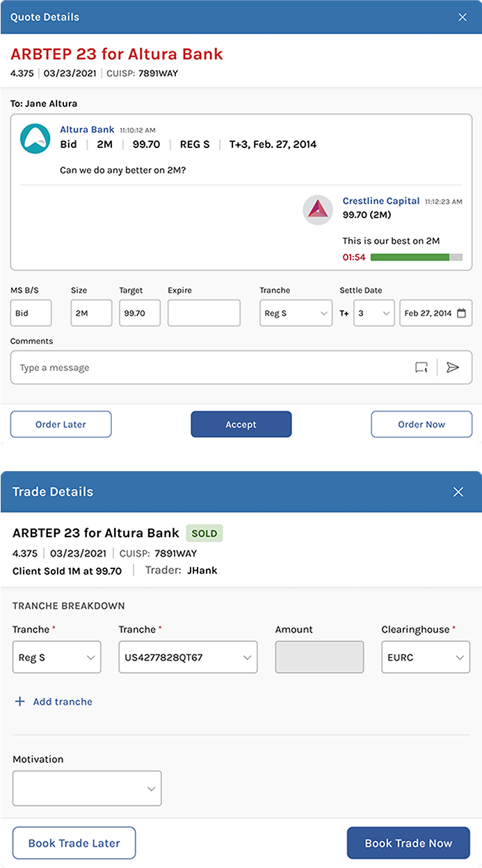Expand the T+ days dropdown showing 3
This screenshot has width=482, height=868.
pos(374,313)
